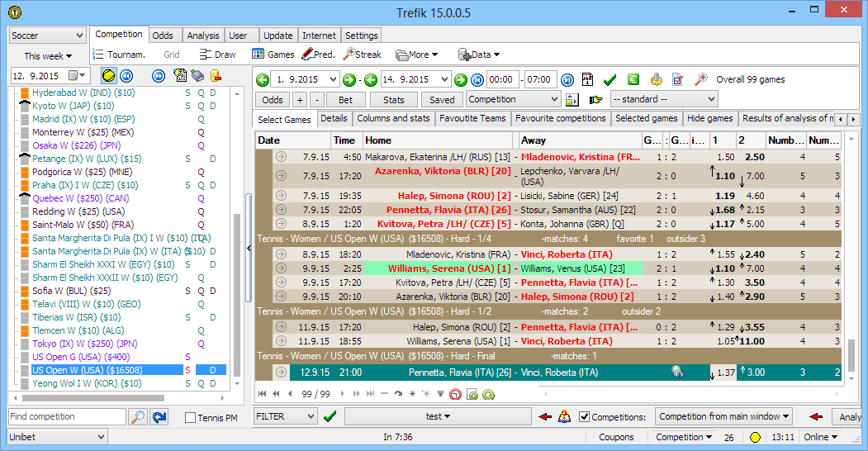Click the yellow ball icon above competition list

coord(110,76)
